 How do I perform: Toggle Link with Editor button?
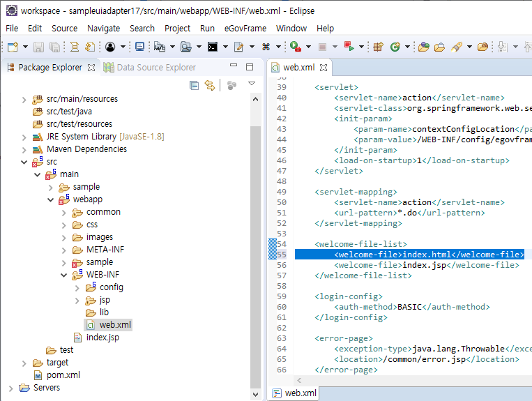point(209,85)
